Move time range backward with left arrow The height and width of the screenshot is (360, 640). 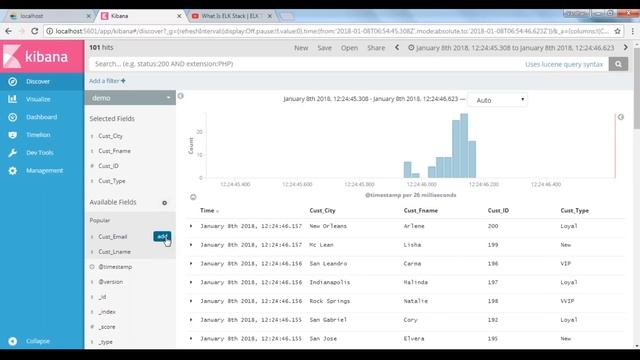click(397, 48)
